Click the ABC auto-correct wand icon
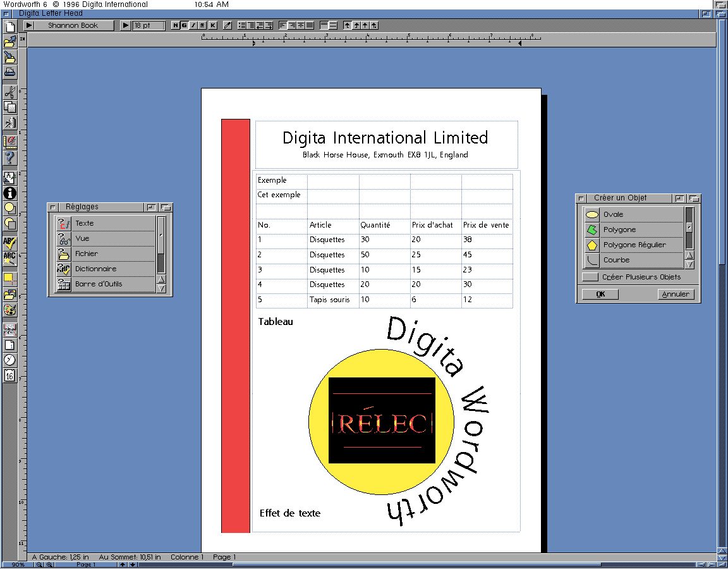Screen dimensions: 728x569 [9, 259]
